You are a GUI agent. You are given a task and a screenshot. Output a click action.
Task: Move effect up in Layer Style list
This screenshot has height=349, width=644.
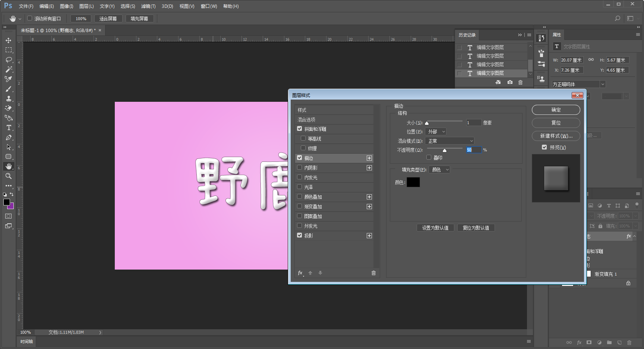pos(310,273)
